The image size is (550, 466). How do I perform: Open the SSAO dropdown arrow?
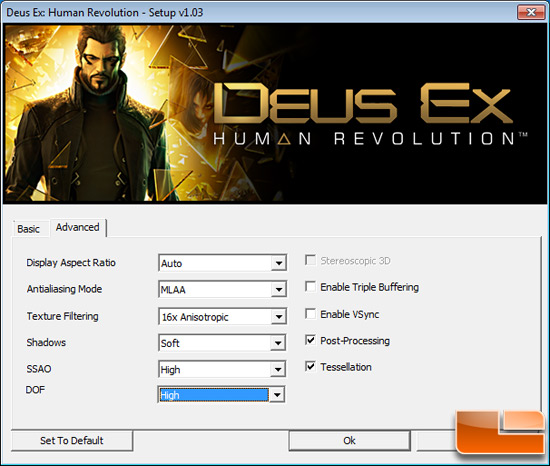point(278,369)
